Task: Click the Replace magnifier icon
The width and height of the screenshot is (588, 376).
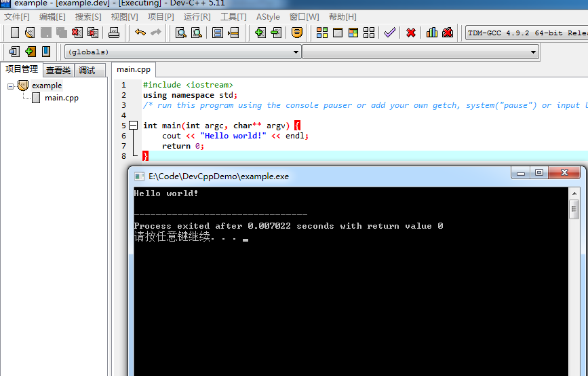Action: [197, 33]
